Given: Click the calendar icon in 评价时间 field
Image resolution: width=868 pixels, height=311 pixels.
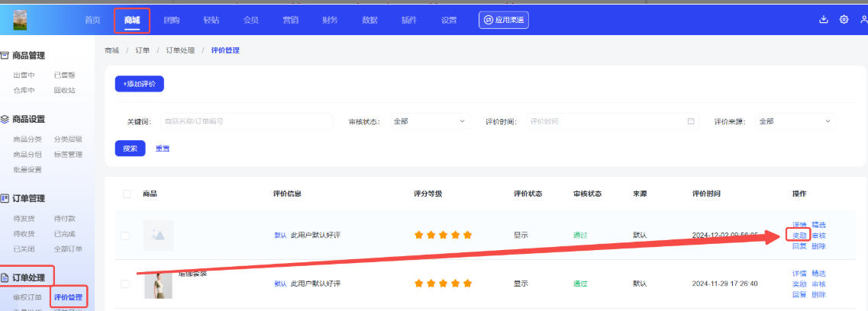Looking at the screenshot, I should tap(691, 121).
